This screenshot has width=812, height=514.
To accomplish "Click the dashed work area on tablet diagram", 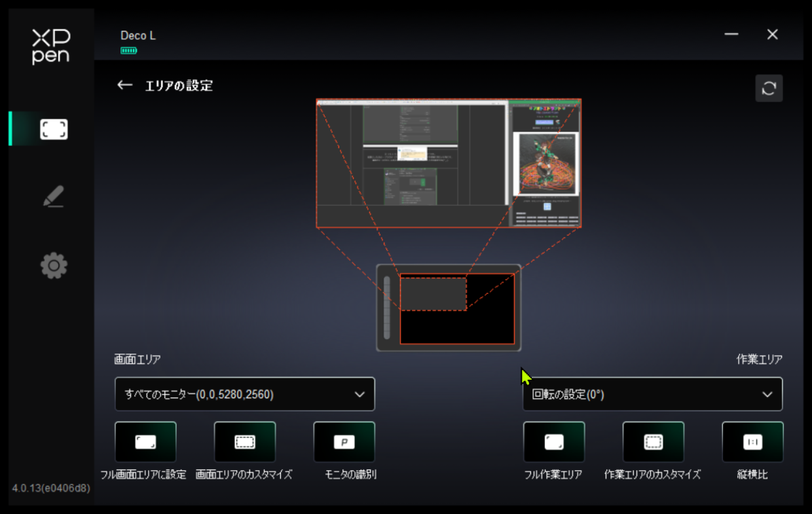I will (x=434, y=293).
